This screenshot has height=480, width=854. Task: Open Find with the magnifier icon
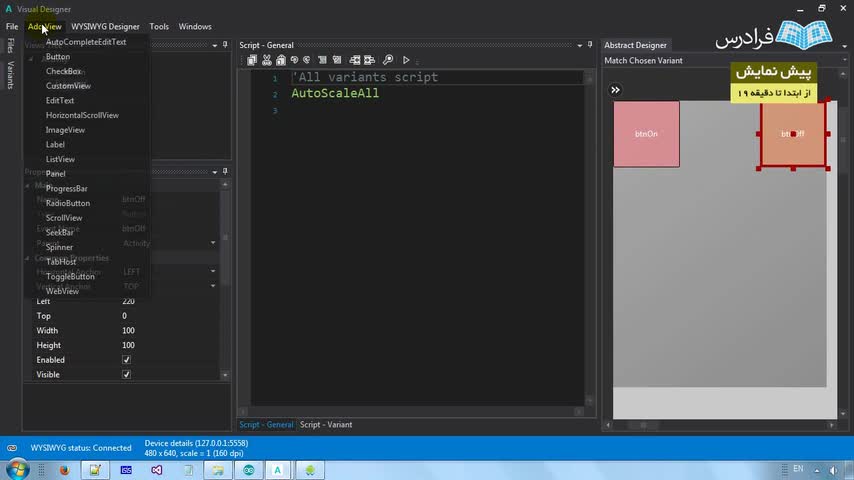click(388, 60)
